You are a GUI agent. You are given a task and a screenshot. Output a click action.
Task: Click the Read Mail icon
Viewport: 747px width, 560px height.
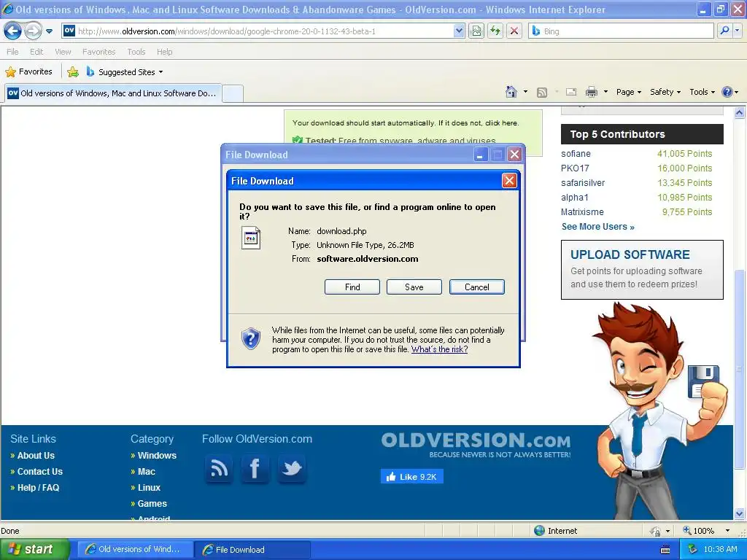click(x=571, y=93)
